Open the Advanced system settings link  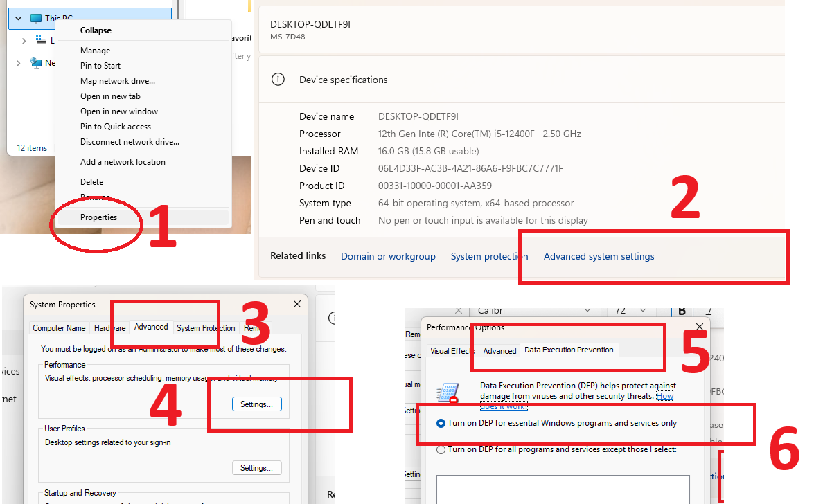599,256
